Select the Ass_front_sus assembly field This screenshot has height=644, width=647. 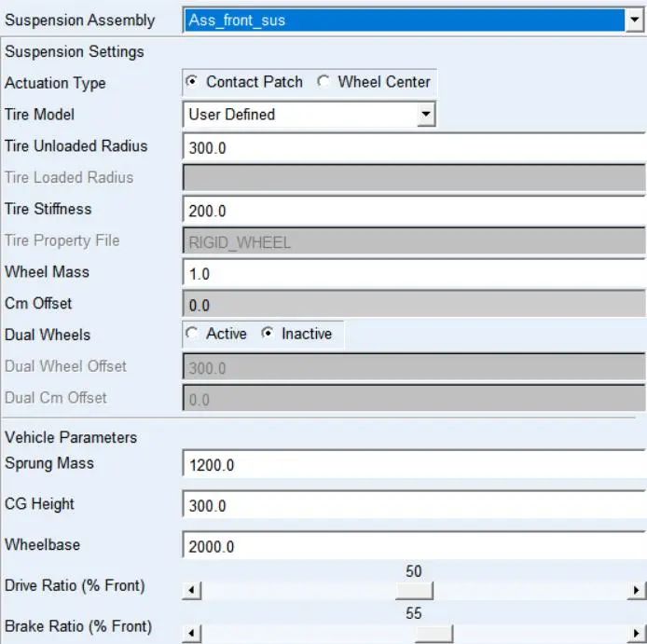(x=404, y=20)
